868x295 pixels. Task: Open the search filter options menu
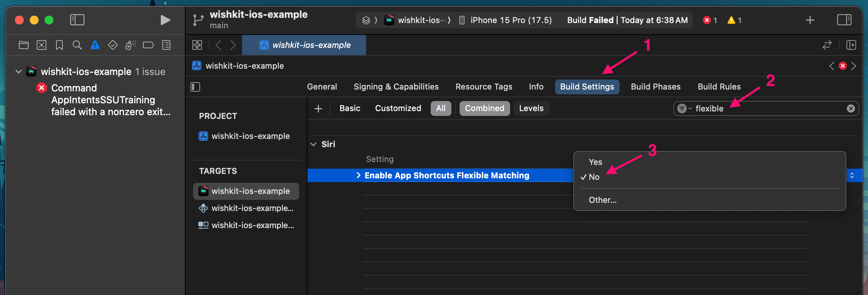(684, 108)
